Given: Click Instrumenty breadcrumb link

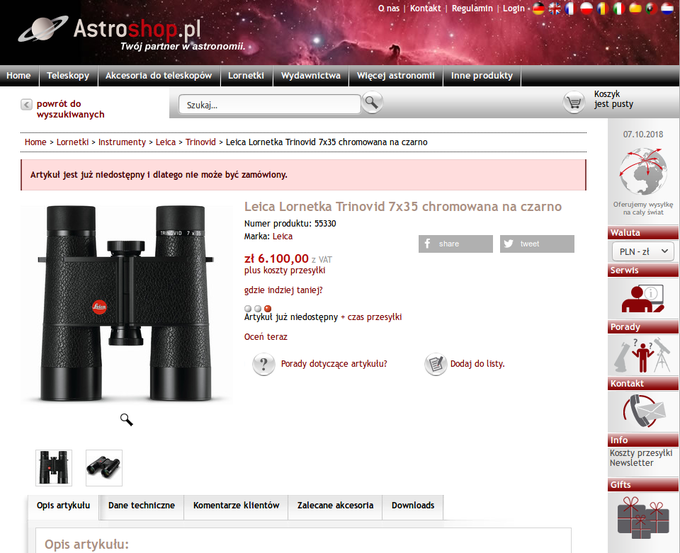Looking at the screenshot, I should click(x=122, y=142).
